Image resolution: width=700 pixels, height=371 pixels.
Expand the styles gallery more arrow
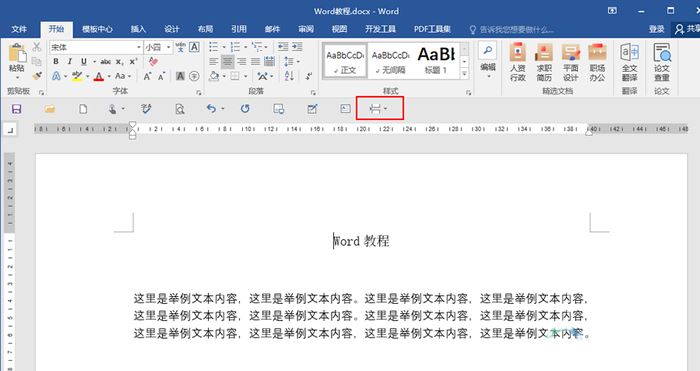pyautogui.click(x=465, y=74)
